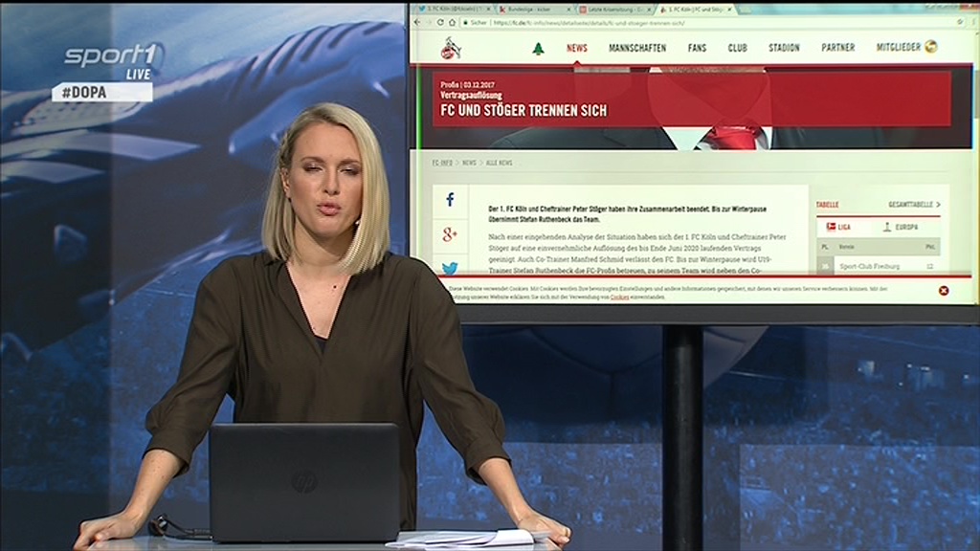Open the STADION navigation menu
Viewport: 980px width, 551px height.
pyautogui.click(x=784, y=48)
